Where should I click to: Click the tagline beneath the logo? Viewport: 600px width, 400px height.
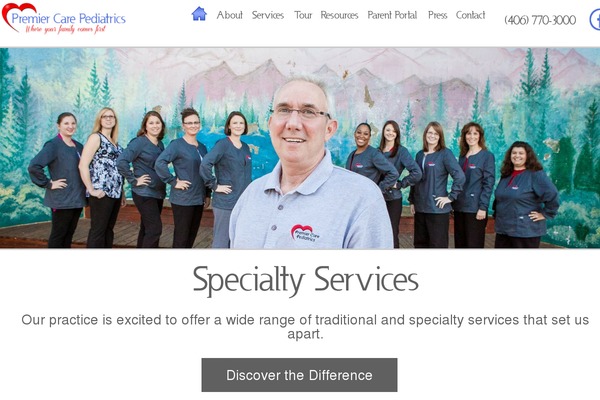click(65, 29)
